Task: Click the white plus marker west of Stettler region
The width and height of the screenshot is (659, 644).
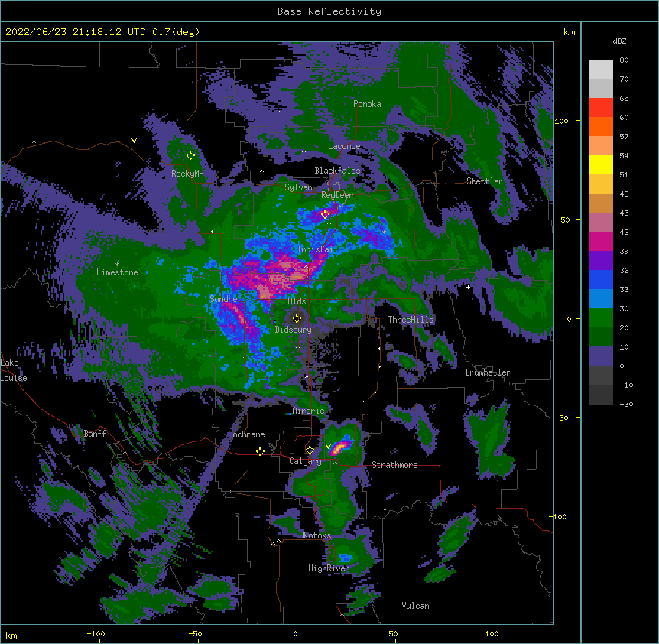Action: coord(468,287)
